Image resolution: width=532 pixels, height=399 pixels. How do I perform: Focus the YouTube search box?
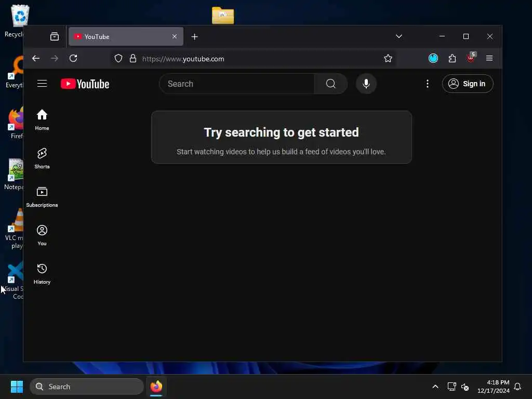[237, 84]
